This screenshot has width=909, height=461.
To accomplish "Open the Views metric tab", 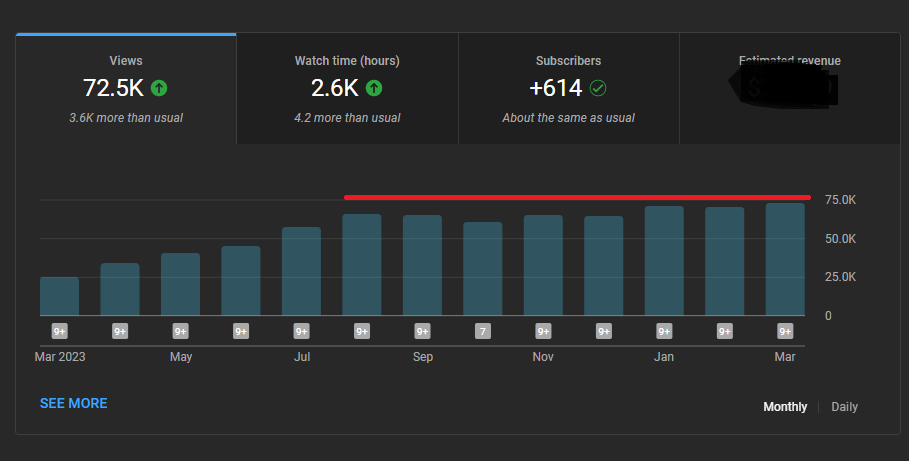I will coord(126,89).
